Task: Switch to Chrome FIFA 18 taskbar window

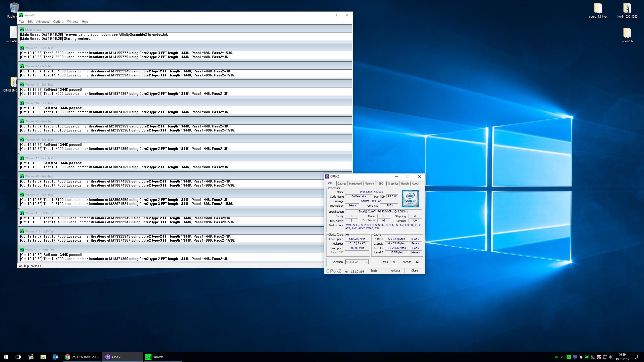Action: click(82, 357)
